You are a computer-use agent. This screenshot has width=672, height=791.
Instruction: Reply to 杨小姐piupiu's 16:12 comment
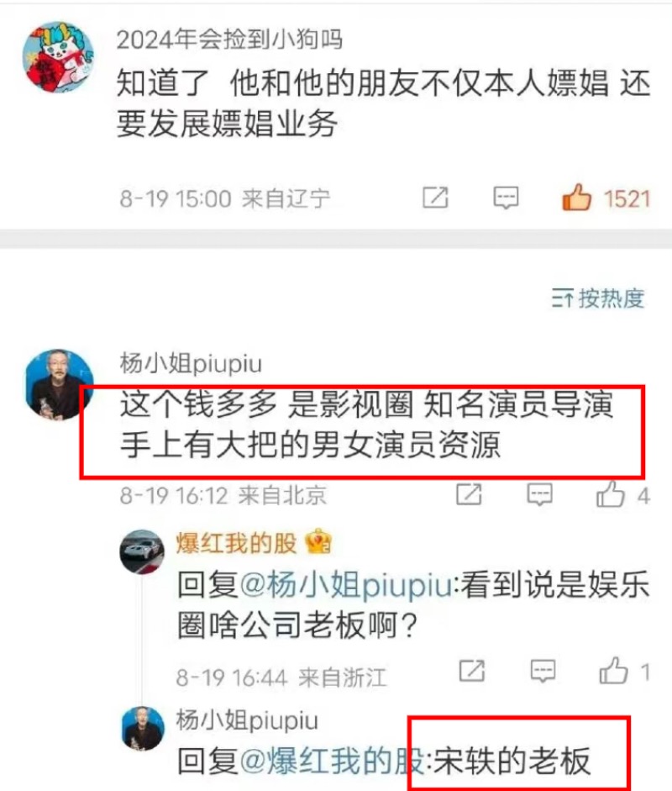click(x=539, y=494)
